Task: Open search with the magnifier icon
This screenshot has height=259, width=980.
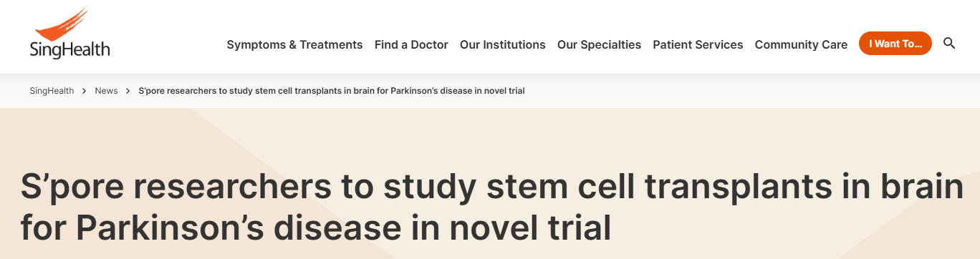Action: (949, 44)
